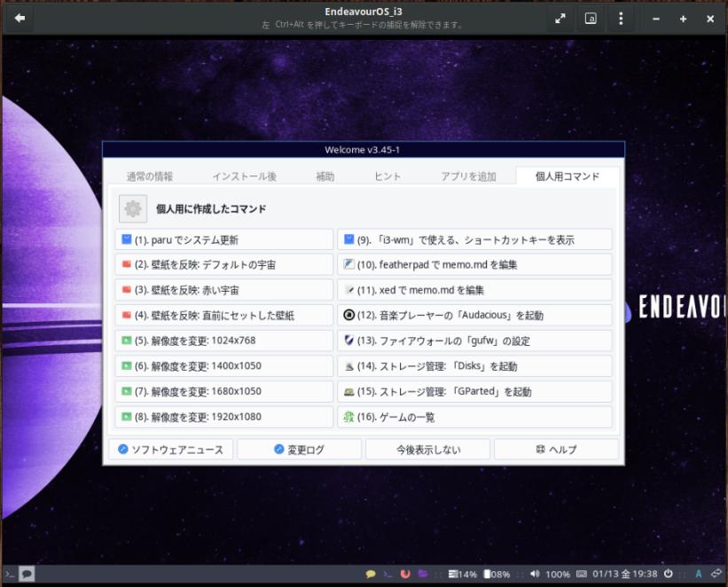The image size is (728, 587).
Task: Open ソフトウェアニュース
Action: click(x=170, y=449)
